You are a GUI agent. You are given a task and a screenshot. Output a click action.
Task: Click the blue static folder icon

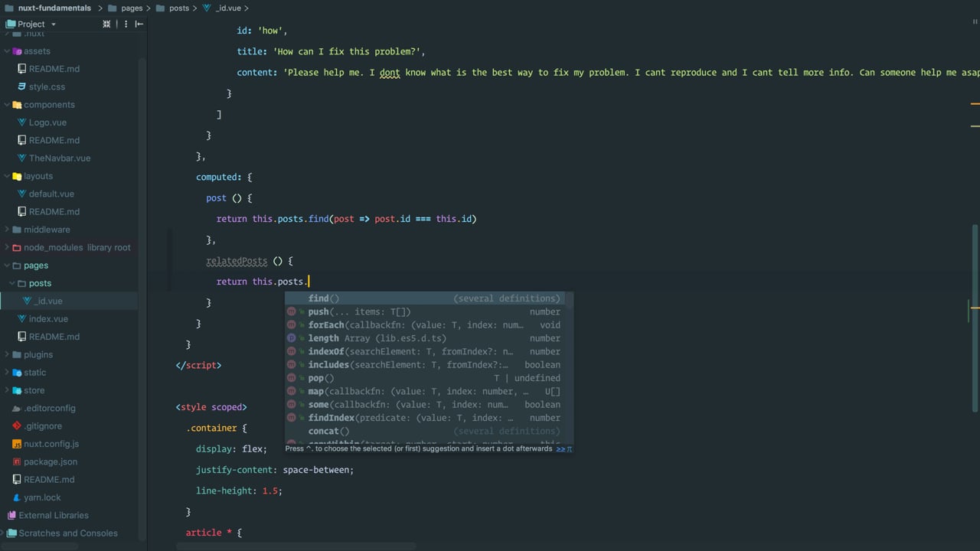[17, 373]
